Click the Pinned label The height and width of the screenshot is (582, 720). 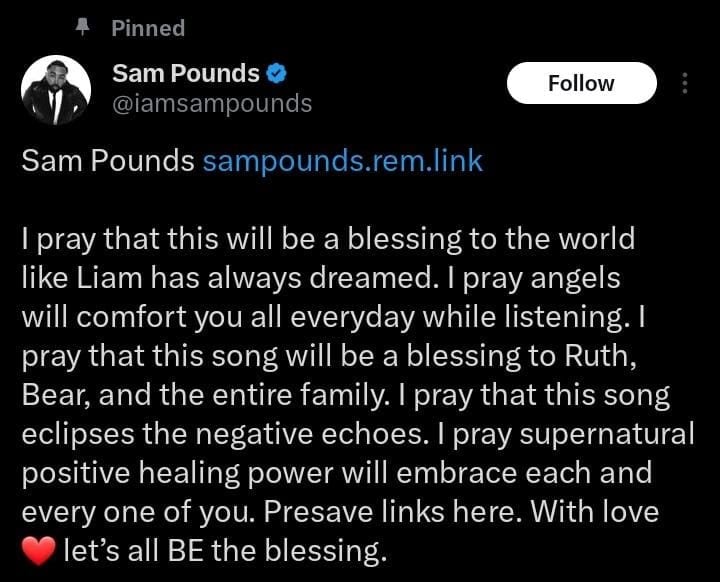point(148,28)
